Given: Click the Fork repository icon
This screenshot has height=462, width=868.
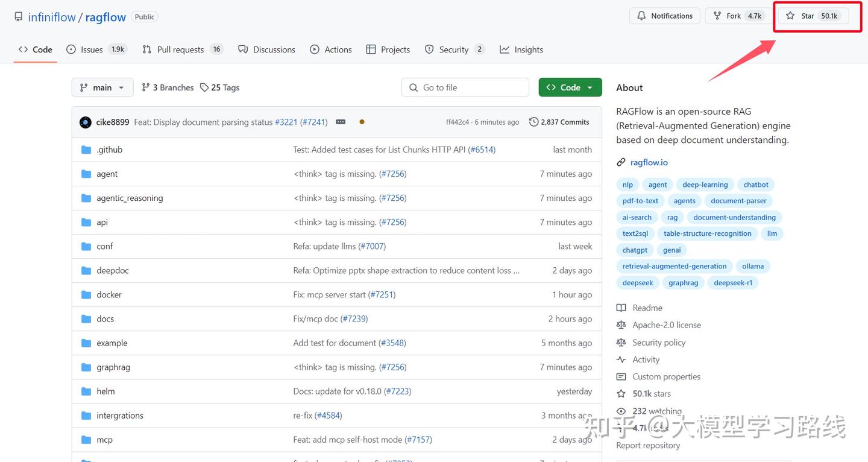Looking at the screenshot, I should 717,16.
